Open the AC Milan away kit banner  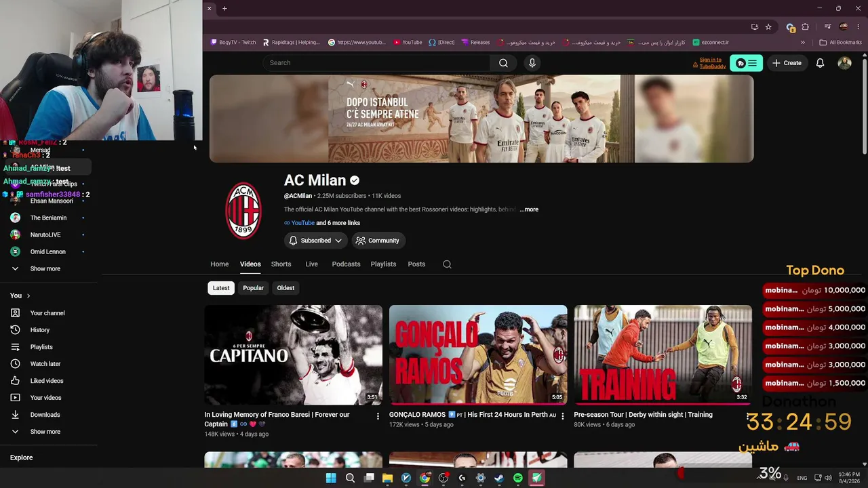pos(481,119)
